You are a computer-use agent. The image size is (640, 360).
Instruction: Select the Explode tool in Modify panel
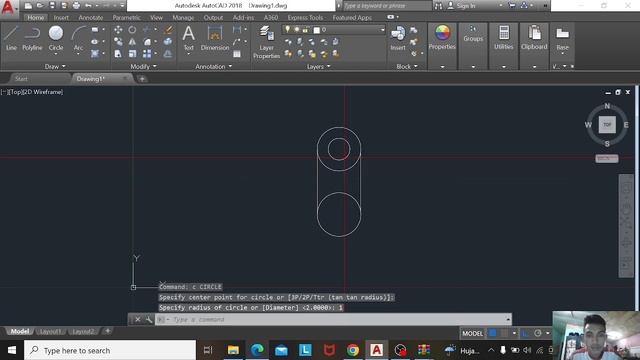point(168,41)
